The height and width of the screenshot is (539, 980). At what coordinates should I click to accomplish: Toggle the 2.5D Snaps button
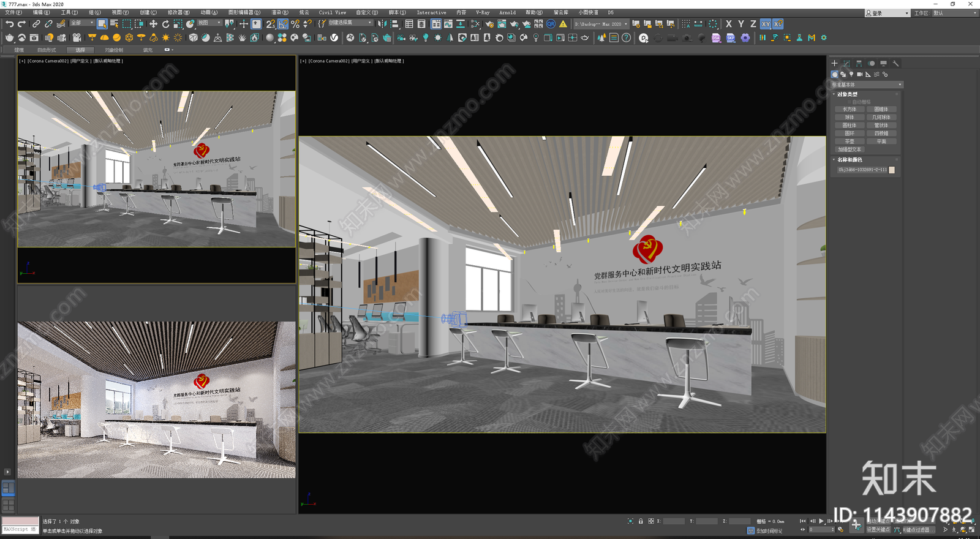tap(270, 24)
